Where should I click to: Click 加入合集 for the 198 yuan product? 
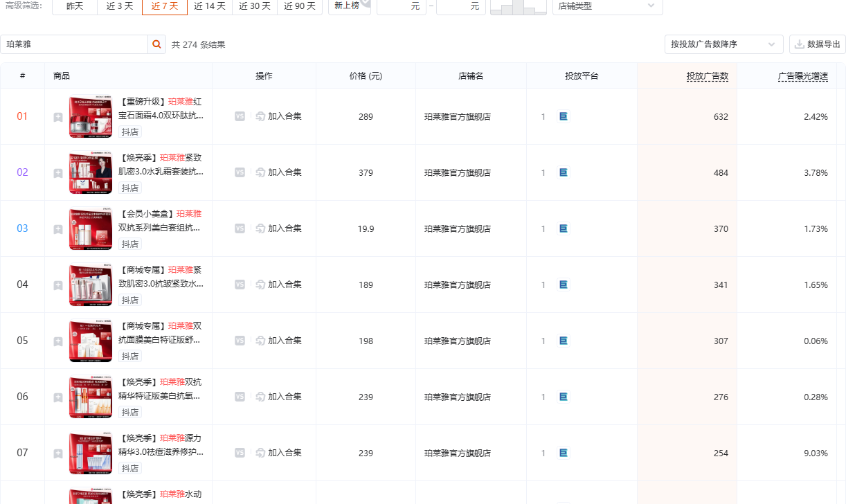278,341
